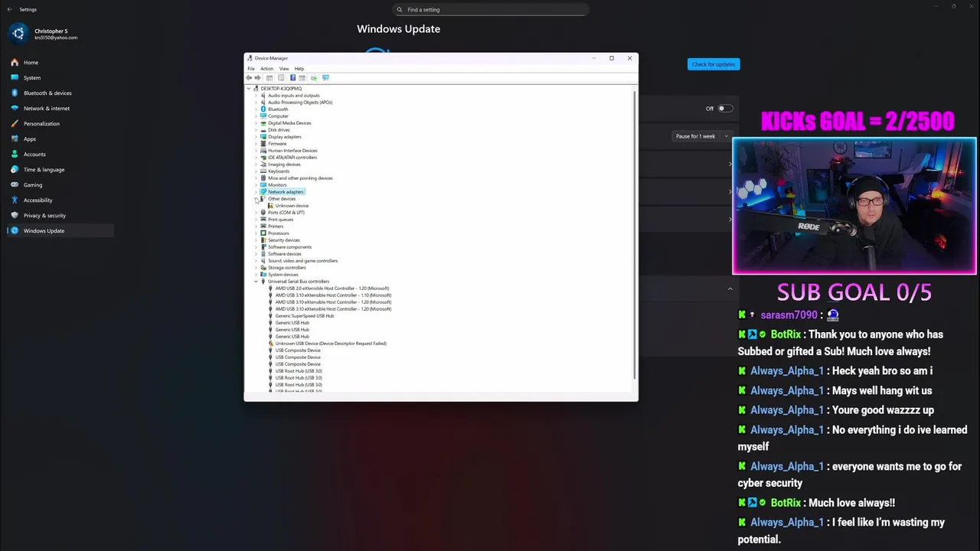The width and height of the screenshot is (980, 551).
Task: Expand the Firmware category
Action: click(x=256, y=144)
